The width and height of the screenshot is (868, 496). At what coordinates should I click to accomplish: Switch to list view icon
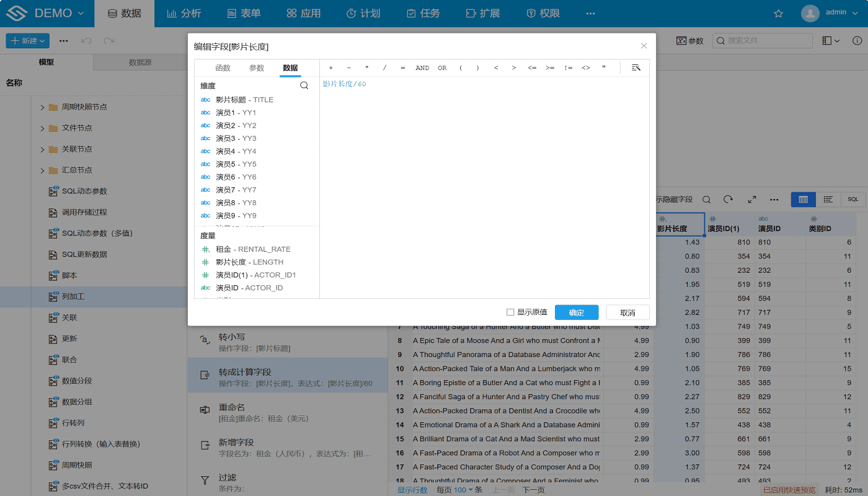[828, 199]
